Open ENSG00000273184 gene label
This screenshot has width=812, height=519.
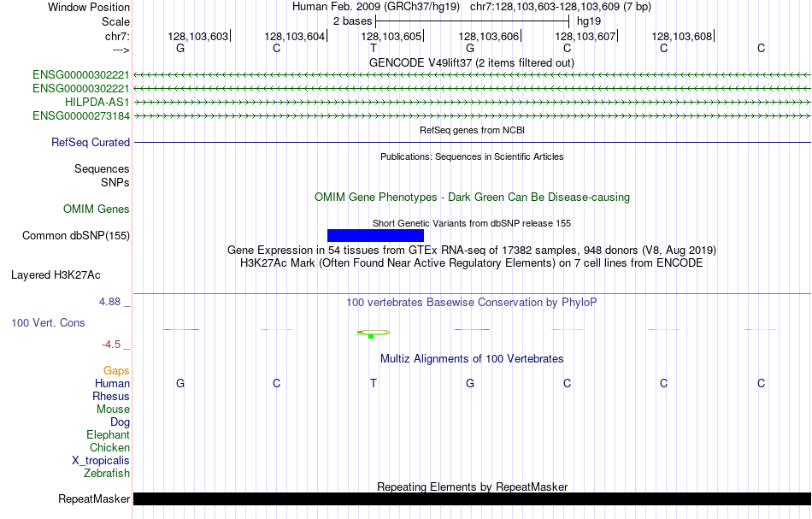81,116
